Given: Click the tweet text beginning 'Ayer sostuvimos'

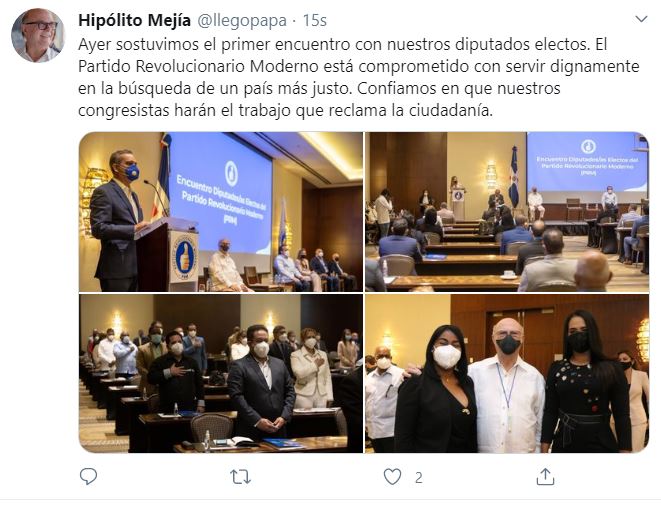Looking at the screenshot, I should 359,77.
